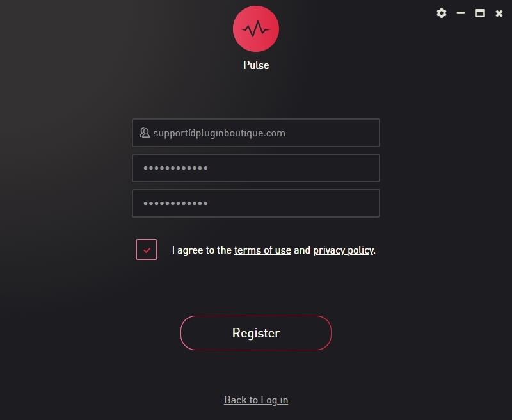This screenshot has width=512, height=420.
Task: Minimize the Pulse window
Action: coord(461,13)
